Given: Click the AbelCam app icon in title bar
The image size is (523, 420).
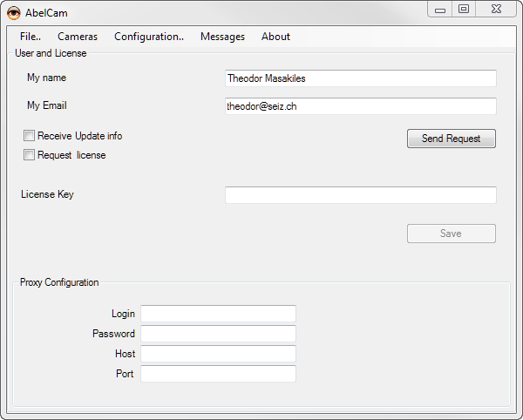Looking at the screenshot, I should pyautogui.click(x=14, y=11).
